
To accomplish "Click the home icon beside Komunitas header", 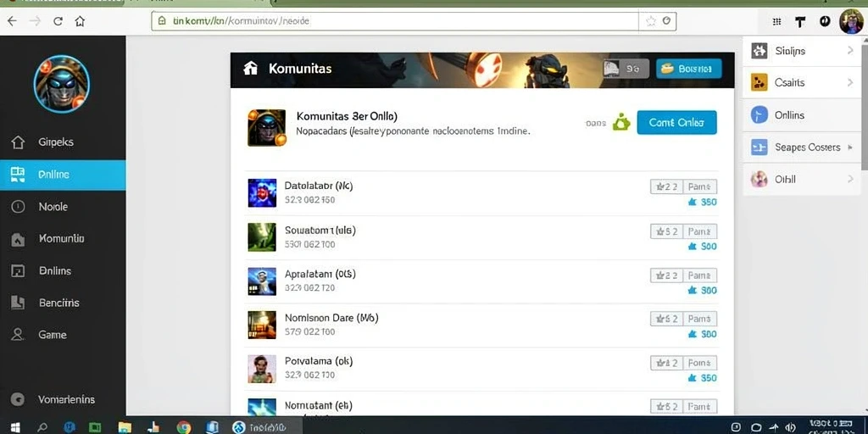I will point(250,69).
